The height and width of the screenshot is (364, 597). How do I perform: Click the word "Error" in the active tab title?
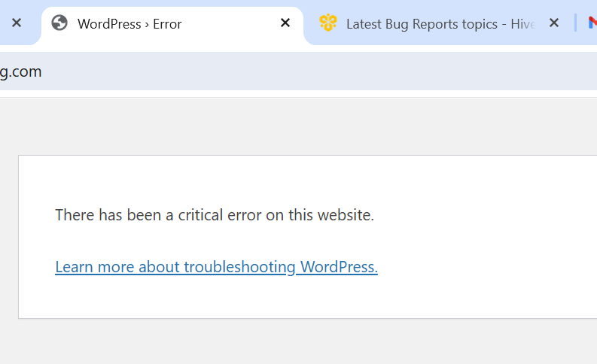click(x=167, y=24)
